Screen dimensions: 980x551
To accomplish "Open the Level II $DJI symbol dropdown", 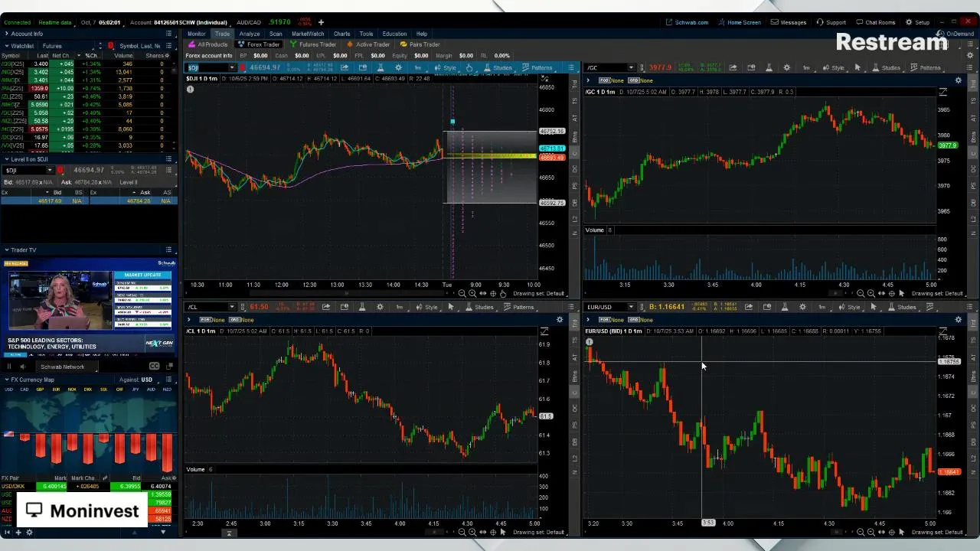I will pos(50,170).
